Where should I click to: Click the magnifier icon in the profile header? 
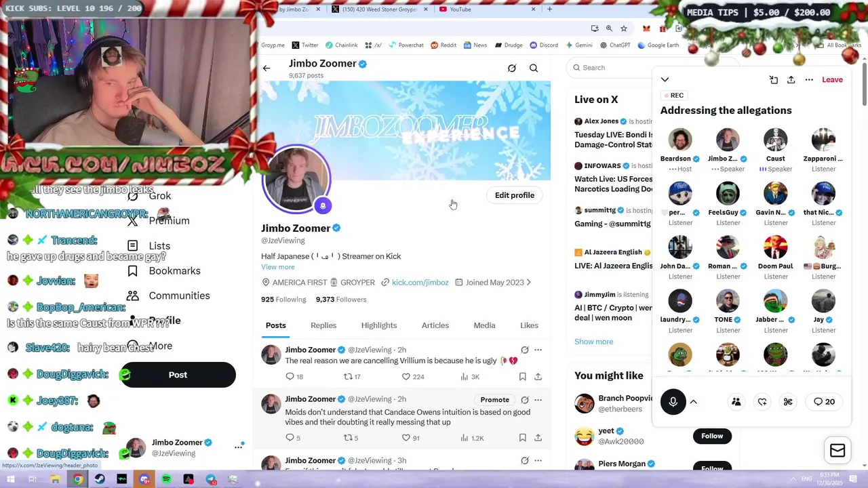click(534, 68)
